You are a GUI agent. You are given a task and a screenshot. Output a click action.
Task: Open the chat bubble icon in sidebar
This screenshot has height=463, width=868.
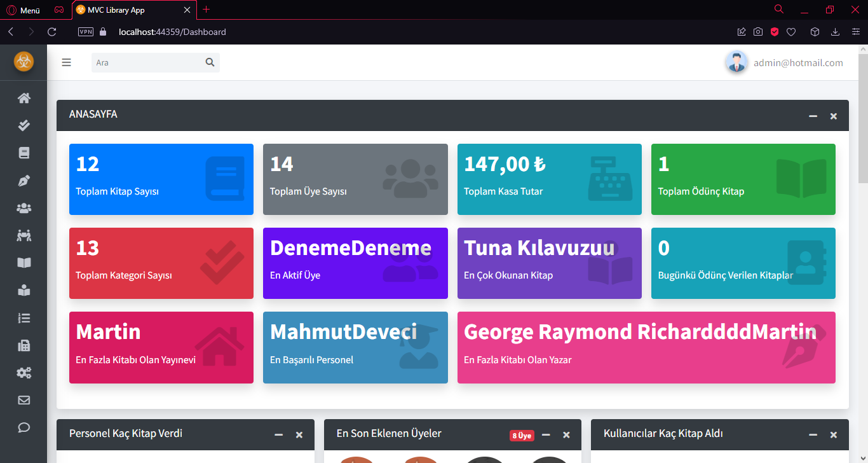click(24, 427)
